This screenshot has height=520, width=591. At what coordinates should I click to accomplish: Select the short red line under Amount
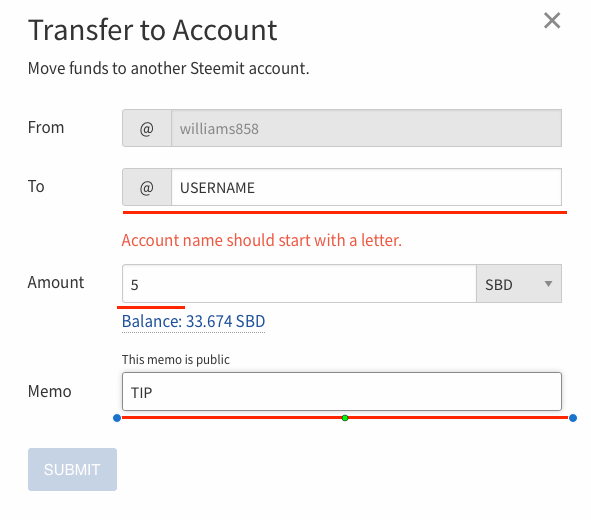151,307
